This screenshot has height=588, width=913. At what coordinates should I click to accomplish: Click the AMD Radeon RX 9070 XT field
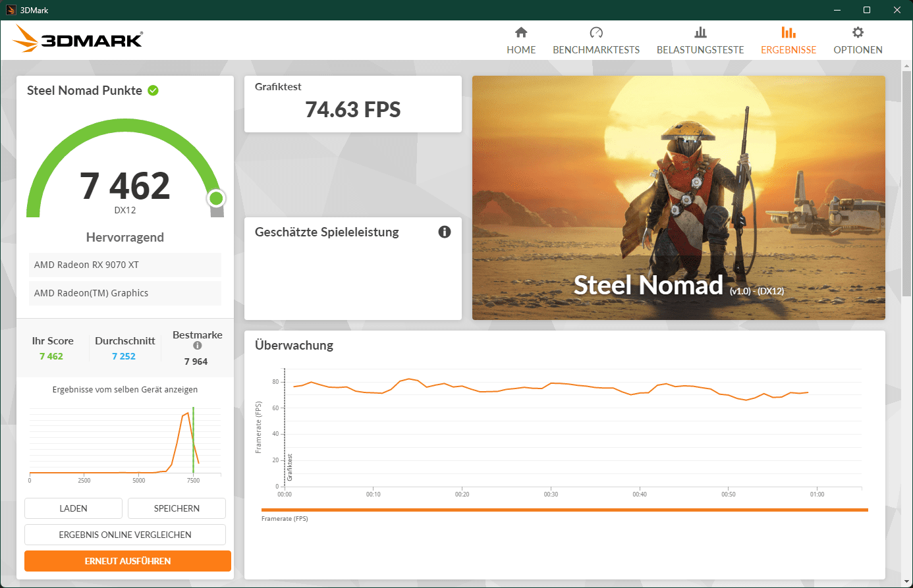(125, 265)
